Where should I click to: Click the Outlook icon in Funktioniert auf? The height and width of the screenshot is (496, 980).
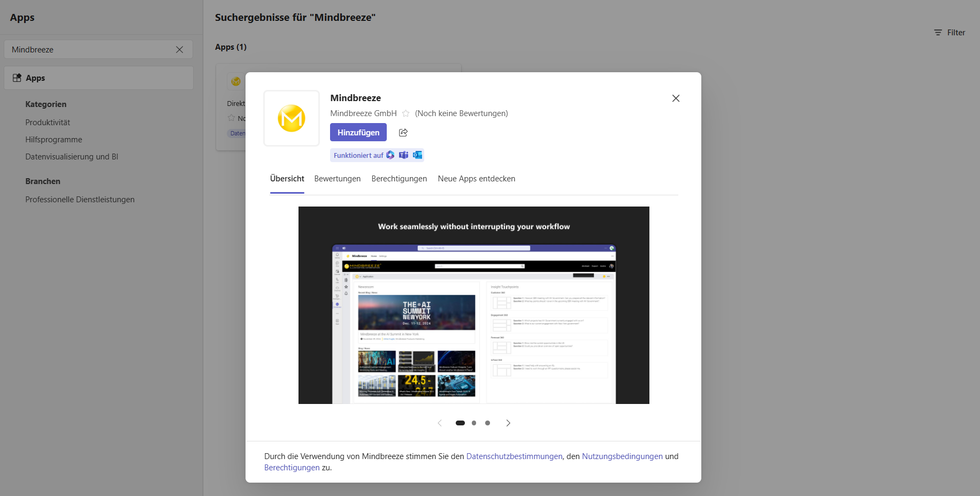(417, 155)
